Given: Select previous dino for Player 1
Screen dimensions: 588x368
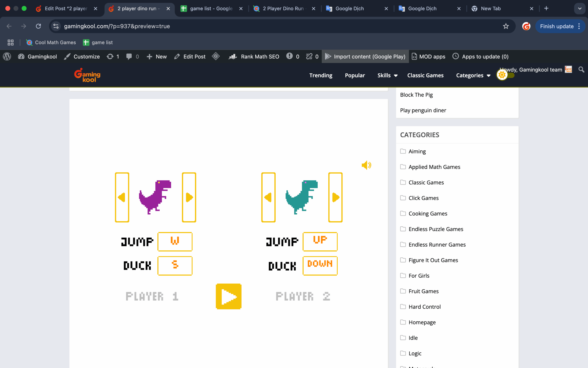Looking at the screenshot, I should tap(122, 197).
